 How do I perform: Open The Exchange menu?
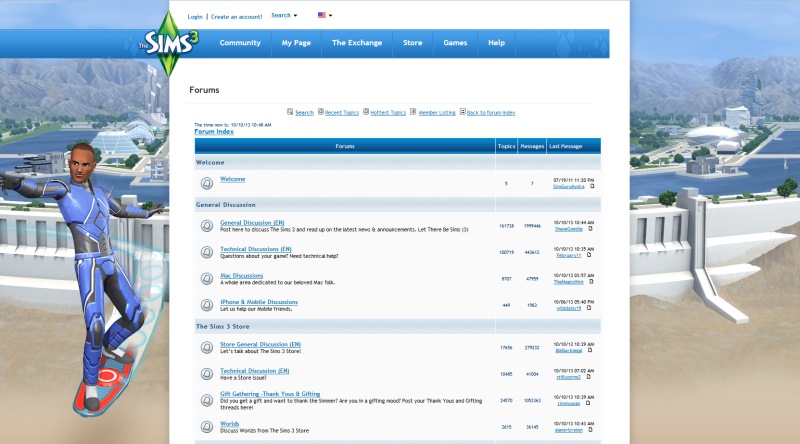tap(357, 43)
